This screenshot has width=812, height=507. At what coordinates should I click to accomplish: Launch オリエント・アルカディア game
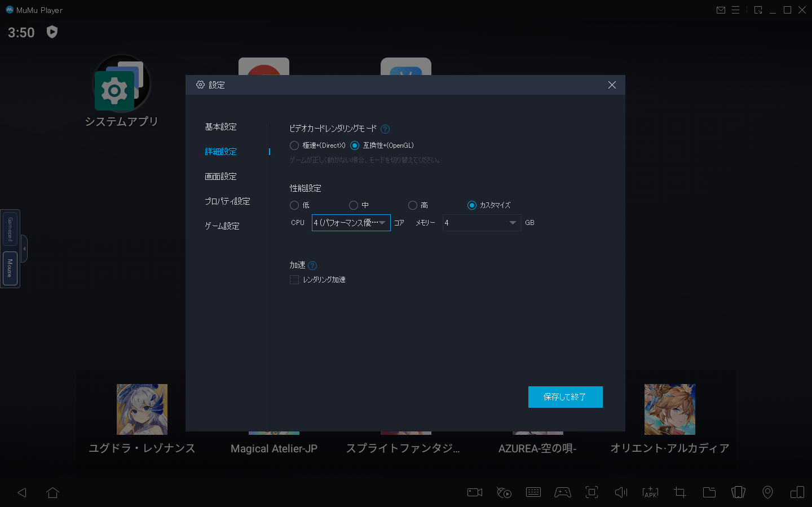coord(670,409)
